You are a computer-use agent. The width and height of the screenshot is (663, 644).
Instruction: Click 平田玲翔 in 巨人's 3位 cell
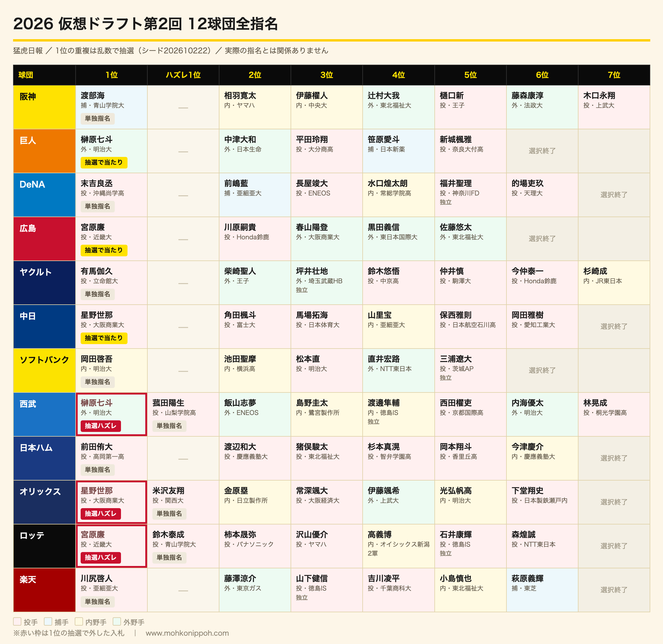click(x=312, y=139)
